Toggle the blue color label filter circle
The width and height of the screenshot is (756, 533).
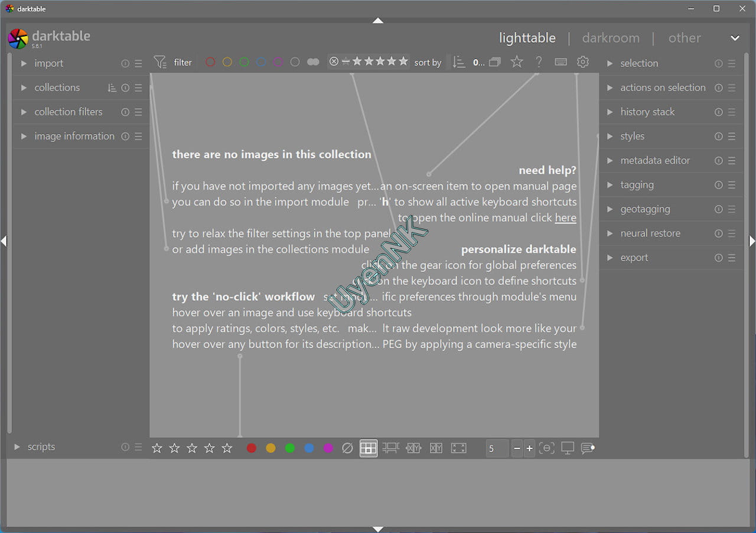(261, 62)
